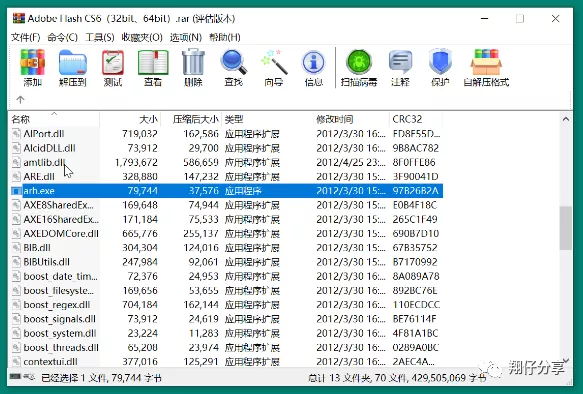Image resolution: width=583 pixels, height=394 pixels.
Task: Click the packed size value 37,576
Action: [203, 191]
